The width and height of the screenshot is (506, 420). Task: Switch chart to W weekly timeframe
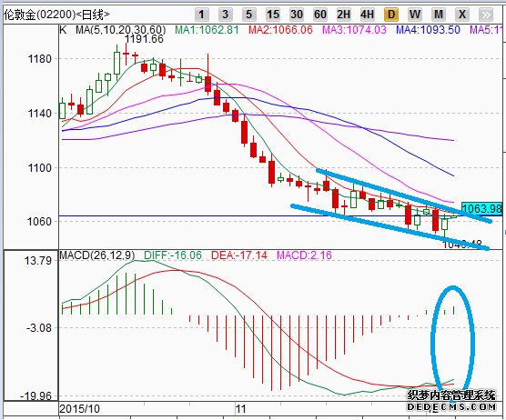[x=415, y=15]
